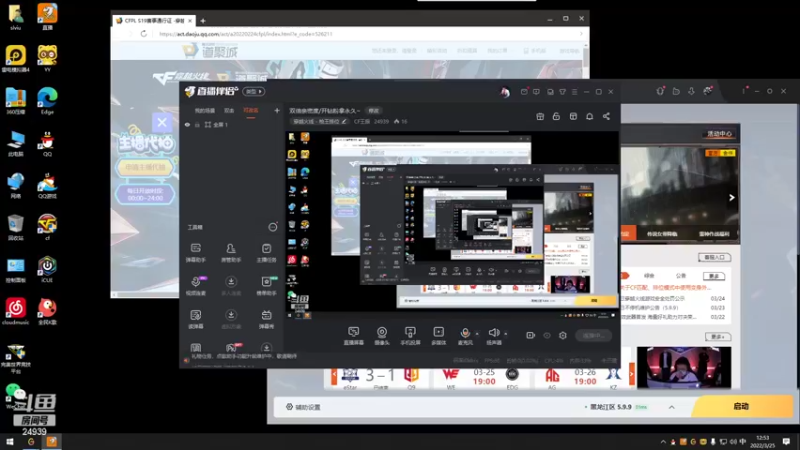
Task: Mute the 扬声器 speaker
Action: pyautogui.click(x=493, y=336)
